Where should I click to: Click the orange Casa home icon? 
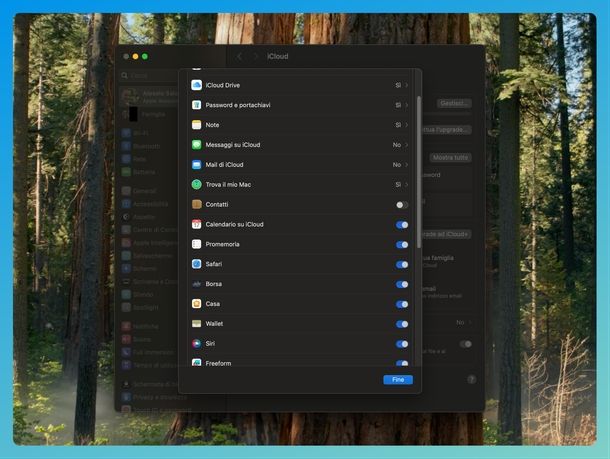pos(196,303)
